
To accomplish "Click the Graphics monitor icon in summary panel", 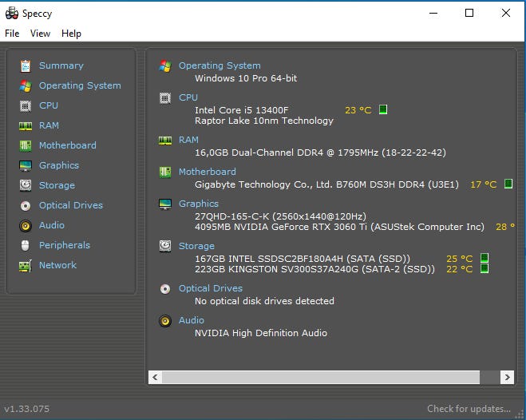I will (x=165, y=204).
